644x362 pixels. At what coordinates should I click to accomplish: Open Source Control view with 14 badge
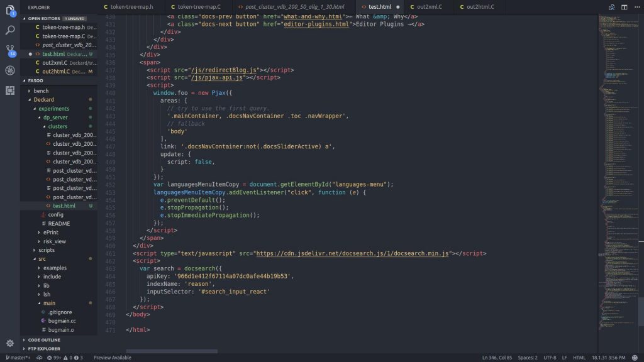pyautogui.click(x=10, y=50)
